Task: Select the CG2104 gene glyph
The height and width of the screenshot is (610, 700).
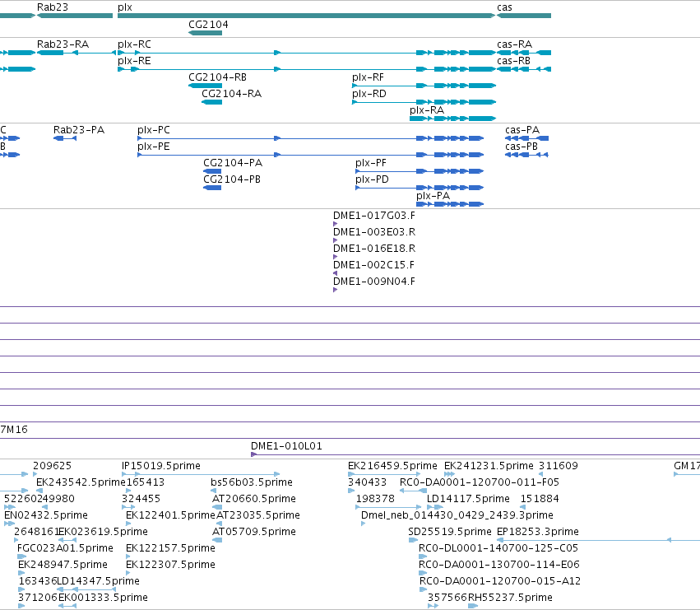Action: pyautogui.click(x=205, y=33)
